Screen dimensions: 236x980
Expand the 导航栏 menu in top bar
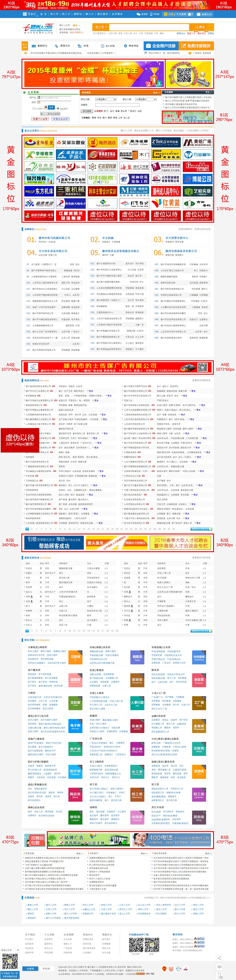click(30, 14)
